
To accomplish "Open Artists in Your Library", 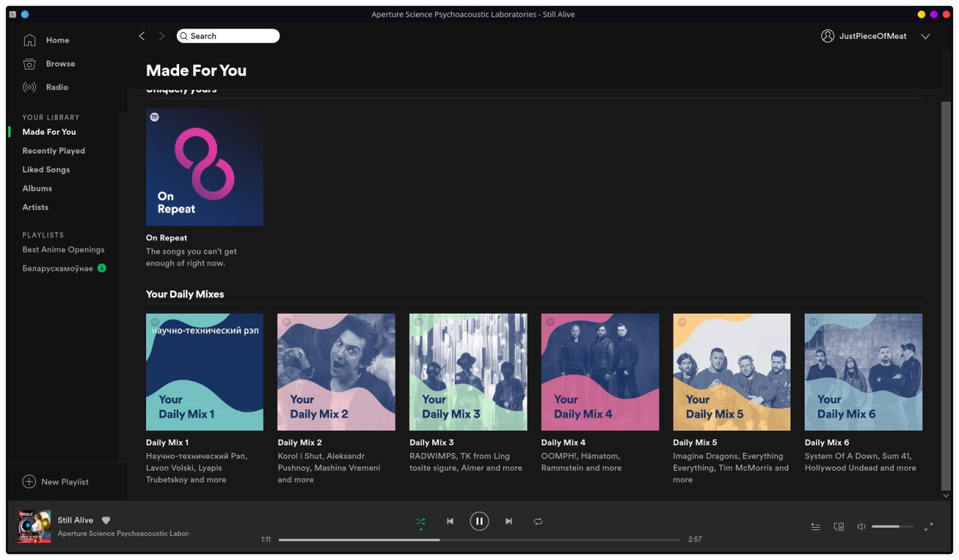I will pos(35,207).
